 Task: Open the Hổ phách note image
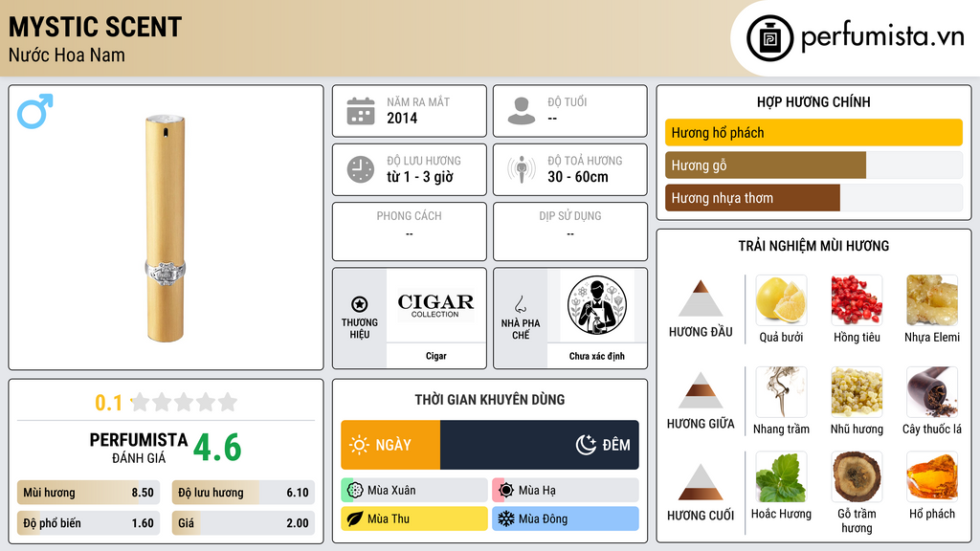click(932, 476)
